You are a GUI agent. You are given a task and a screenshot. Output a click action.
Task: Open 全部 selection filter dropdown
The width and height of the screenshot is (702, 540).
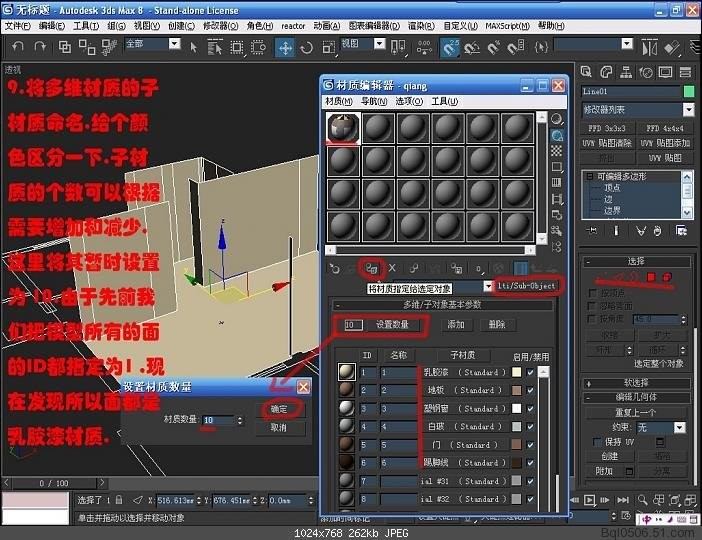(x=175, y=43)
